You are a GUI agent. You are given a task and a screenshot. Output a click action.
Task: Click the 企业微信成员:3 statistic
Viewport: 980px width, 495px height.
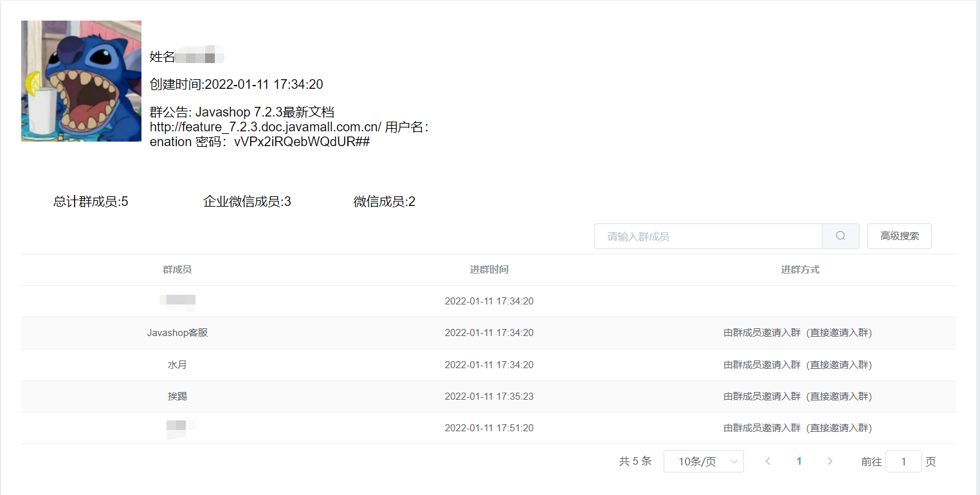(247, 201)
